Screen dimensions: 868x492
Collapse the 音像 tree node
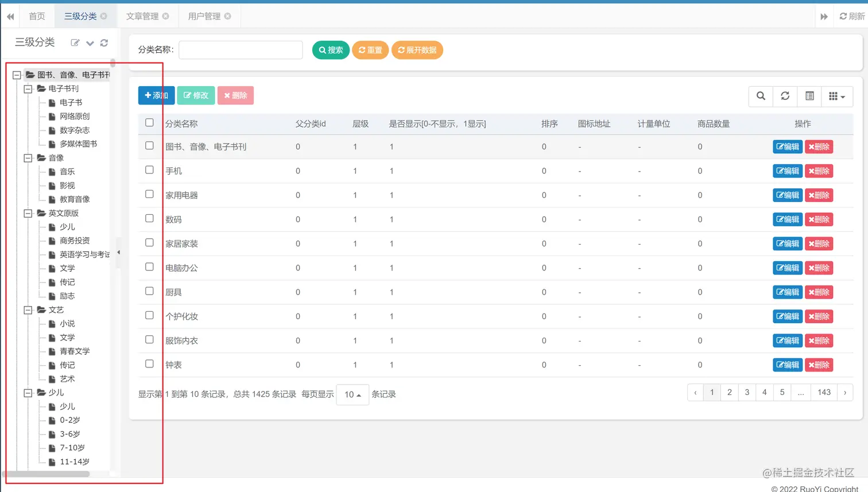click(28, 158)
